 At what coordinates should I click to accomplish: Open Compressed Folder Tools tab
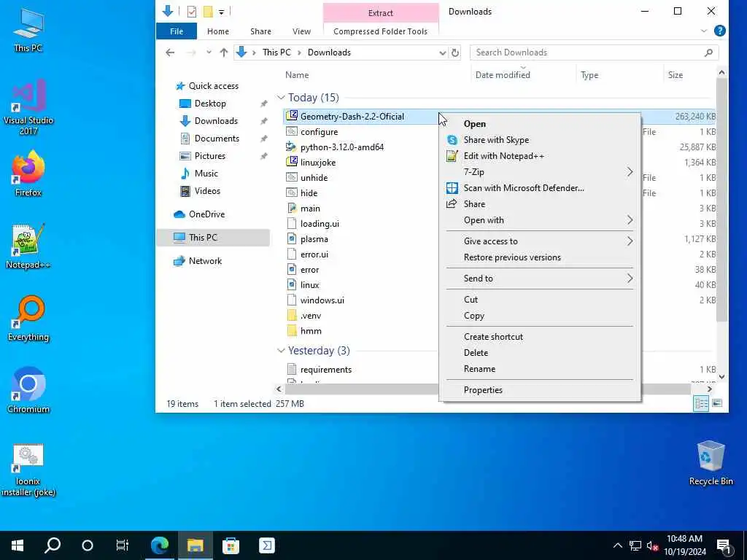pyautogui.click(x=380, y=31)
